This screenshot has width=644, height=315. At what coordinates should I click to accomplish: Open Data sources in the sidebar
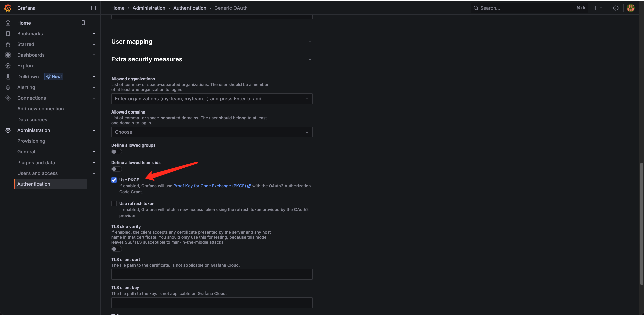tap(32, 120)
